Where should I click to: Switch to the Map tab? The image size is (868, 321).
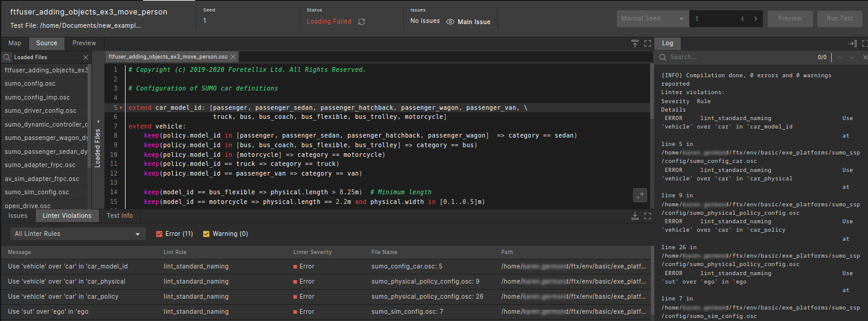tap(14, 43)
